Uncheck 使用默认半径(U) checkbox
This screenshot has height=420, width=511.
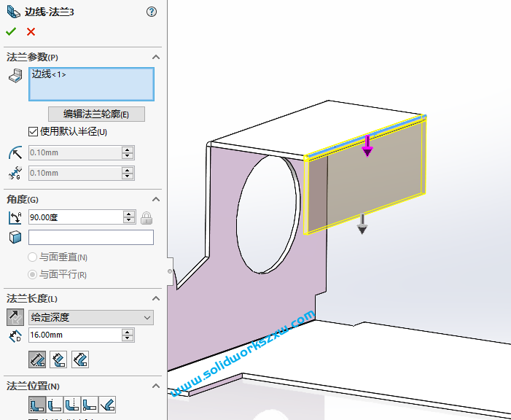click(33, 132)
